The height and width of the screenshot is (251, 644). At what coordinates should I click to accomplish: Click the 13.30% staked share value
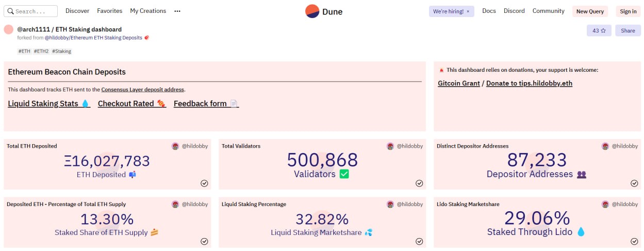[107, 219]
